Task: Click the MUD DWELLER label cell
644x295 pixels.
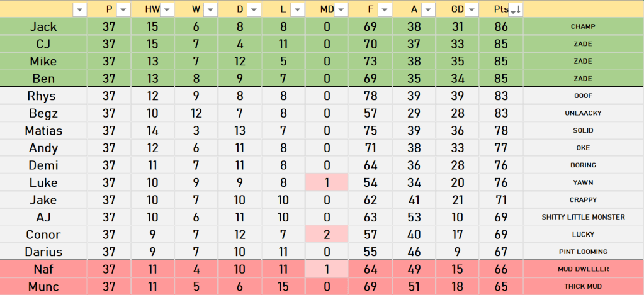Action: [x=583, y=269]
